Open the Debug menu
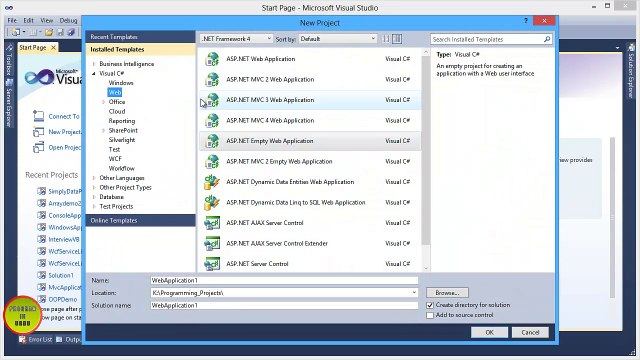640x360 pixels. point(68,20)
